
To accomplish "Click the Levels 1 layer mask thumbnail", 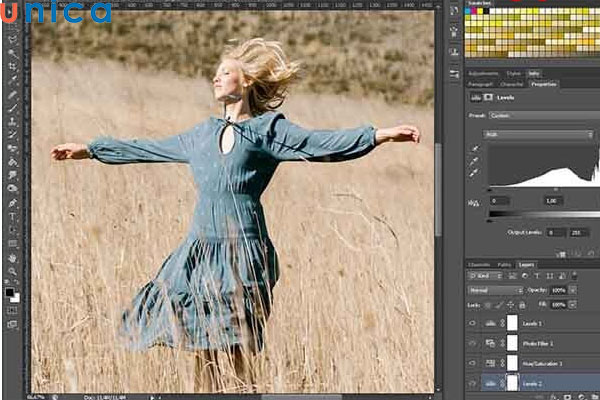I will tap(512, 323).
